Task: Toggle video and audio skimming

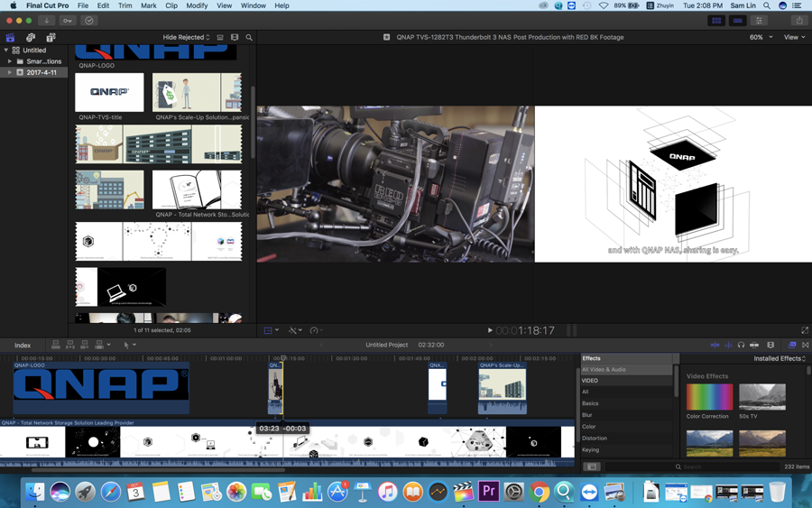Action: [x=715, y=345]
